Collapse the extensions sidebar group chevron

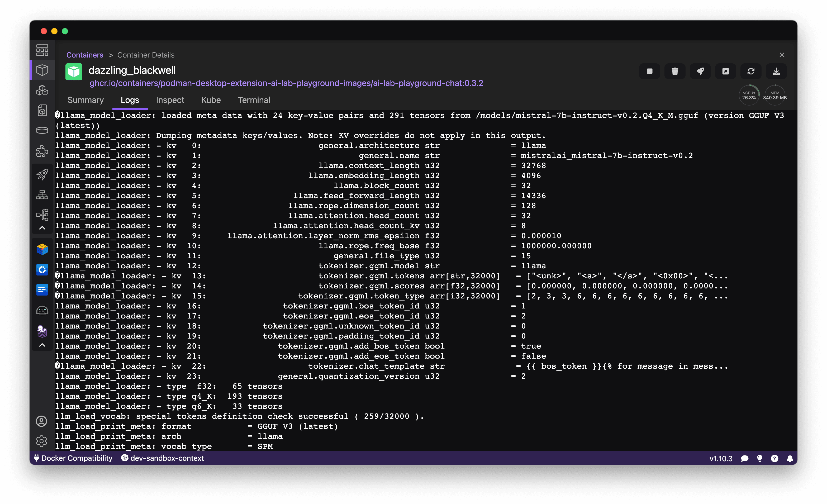click(x=42, y=345)
